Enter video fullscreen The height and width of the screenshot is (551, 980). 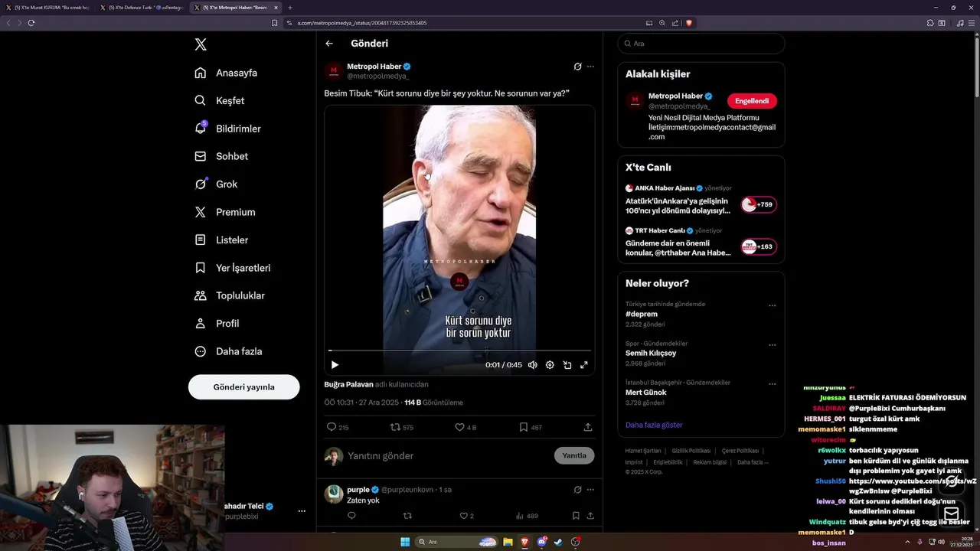(584, 365)
